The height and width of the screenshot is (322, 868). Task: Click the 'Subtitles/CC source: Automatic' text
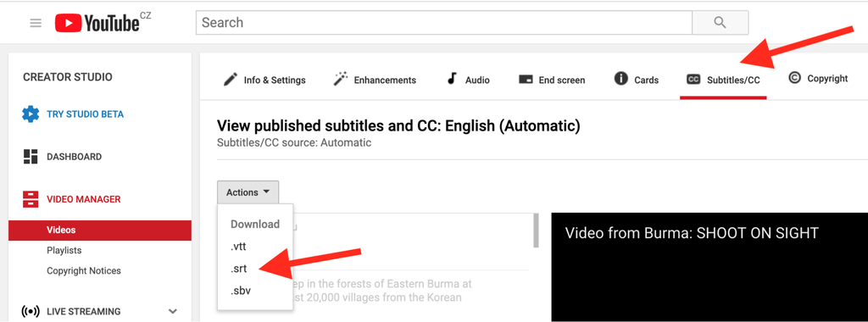point(294,142)
